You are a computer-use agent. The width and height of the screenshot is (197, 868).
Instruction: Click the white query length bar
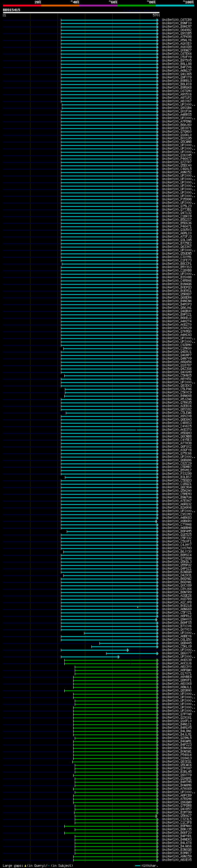[81, 13]
